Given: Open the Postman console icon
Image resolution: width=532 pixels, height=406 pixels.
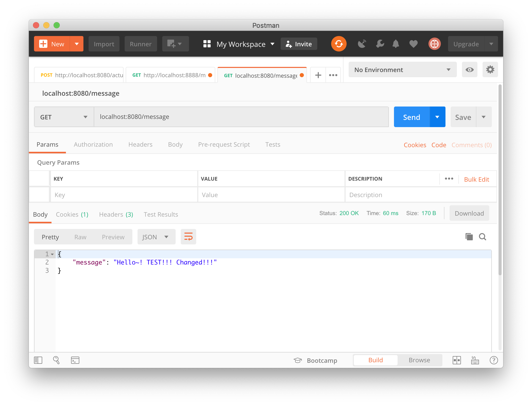Looking at the screenshot, I should click(75, 360).
